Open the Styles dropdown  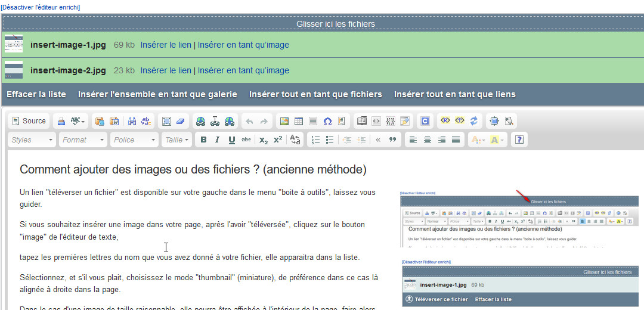tap(32, 140)
